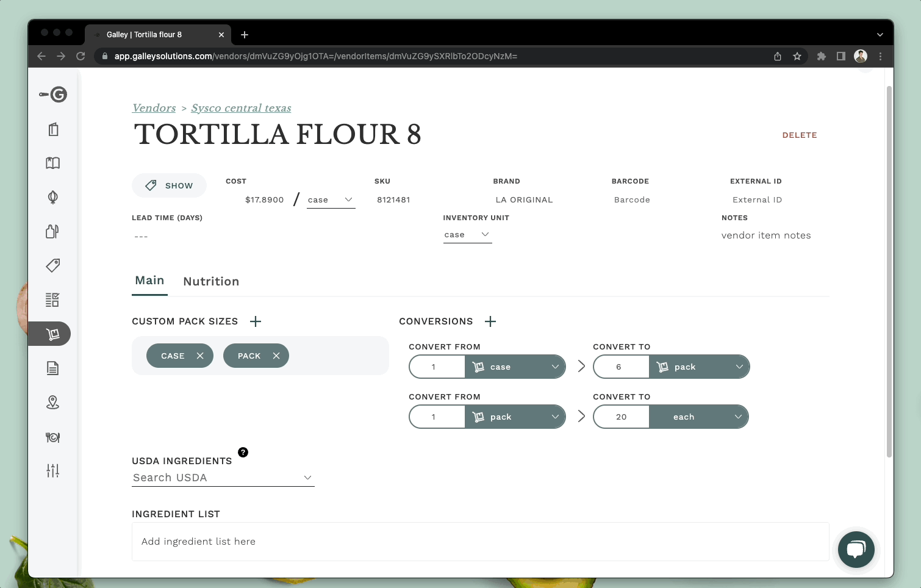Image resolution: width=921 pixels, height=588 pixels.
Task: Click the DELETE button
Action: coord(800,135)
